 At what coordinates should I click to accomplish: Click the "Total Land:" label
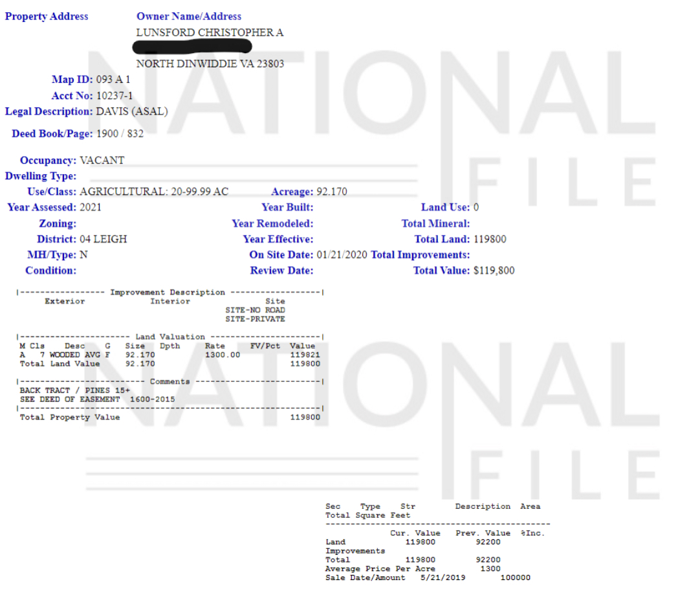click(442, 239)
